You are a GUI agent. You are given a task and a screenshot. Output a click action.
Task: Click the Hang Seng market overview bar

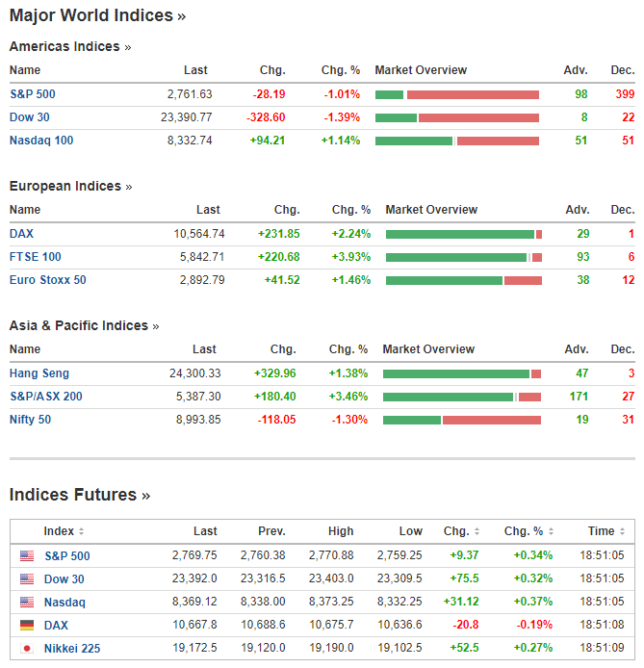[x=462, y=374]
